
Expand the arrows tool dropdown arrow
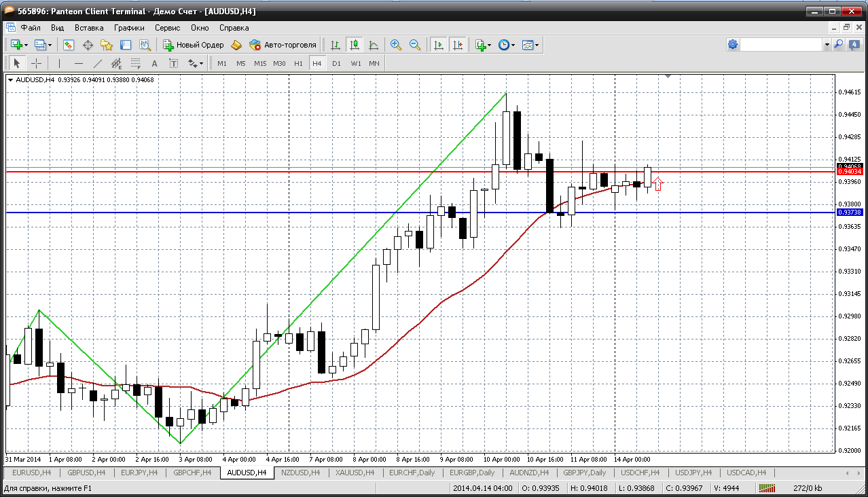[202, 63]
